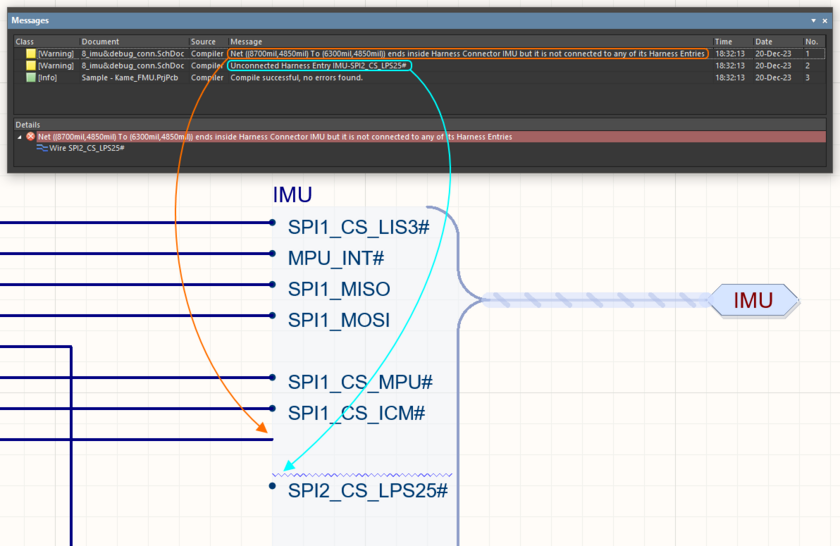The height and width of the screenshot is (546, 840).
Task: Click the '20-Dec-23' date cell of message 2
Action: [773, 65]
